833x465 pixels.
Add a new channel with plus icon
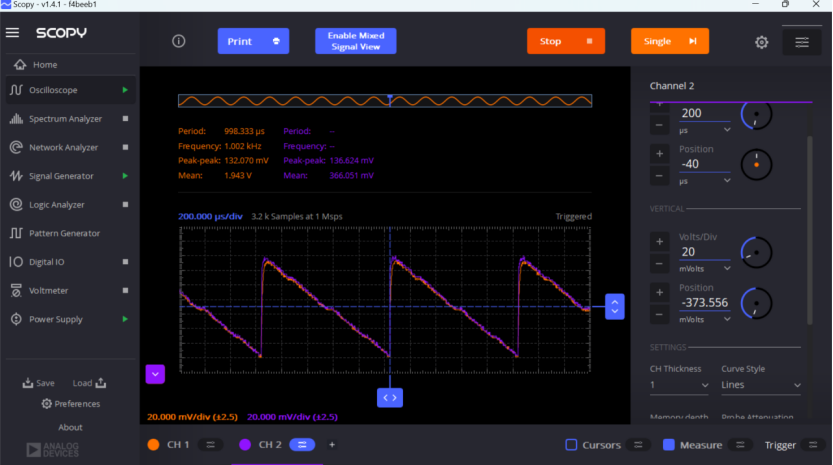tap(332, 445)
